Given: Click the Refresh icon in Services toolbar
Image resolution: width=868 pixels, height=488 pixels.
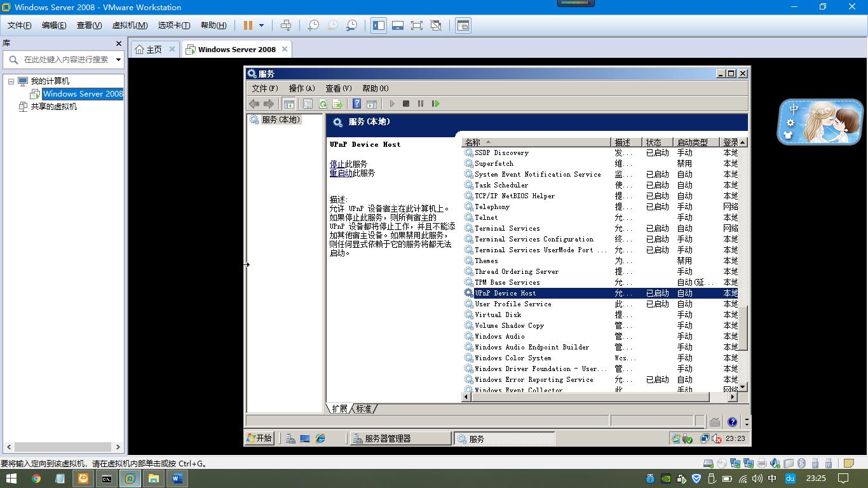Looking at the screenshot, I should [323, 104].
